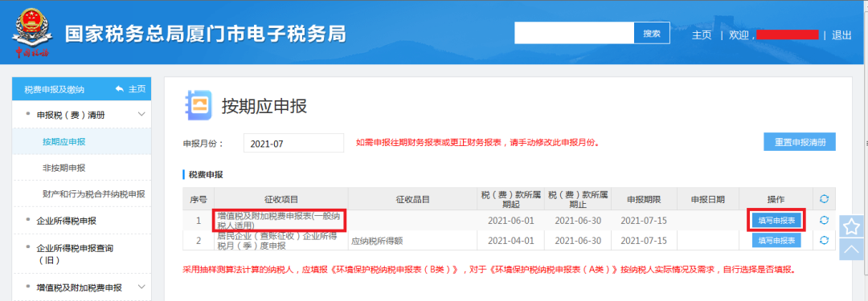
Task: Click the 重置申报清册 button
Action: [800, 141]
